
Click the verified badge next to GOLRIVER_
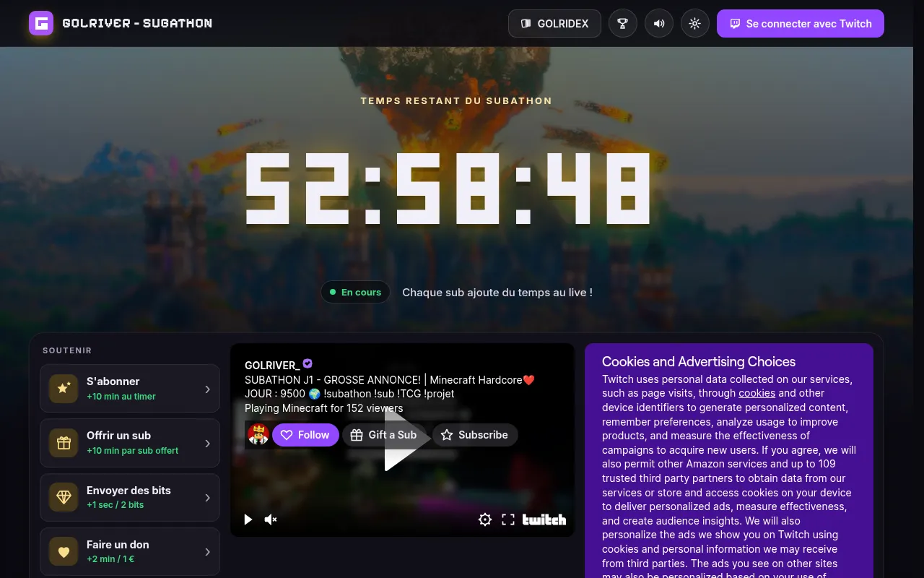click(x=308, y=363)
